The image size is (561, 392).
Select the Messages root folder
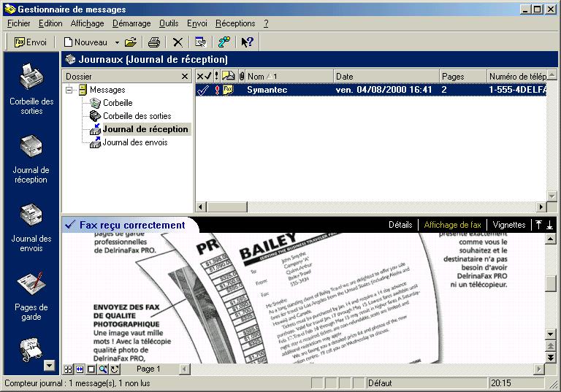coord(107,90)
